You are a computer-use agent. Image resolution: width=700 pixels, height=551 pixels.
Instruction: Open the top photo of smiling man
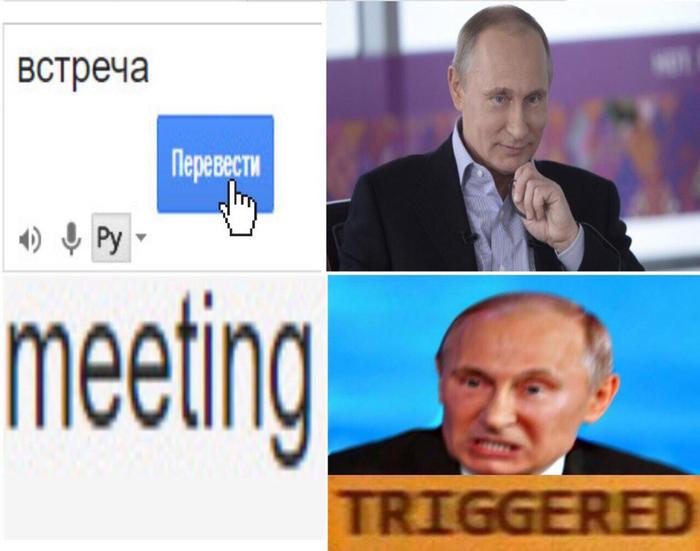point(513,136)
